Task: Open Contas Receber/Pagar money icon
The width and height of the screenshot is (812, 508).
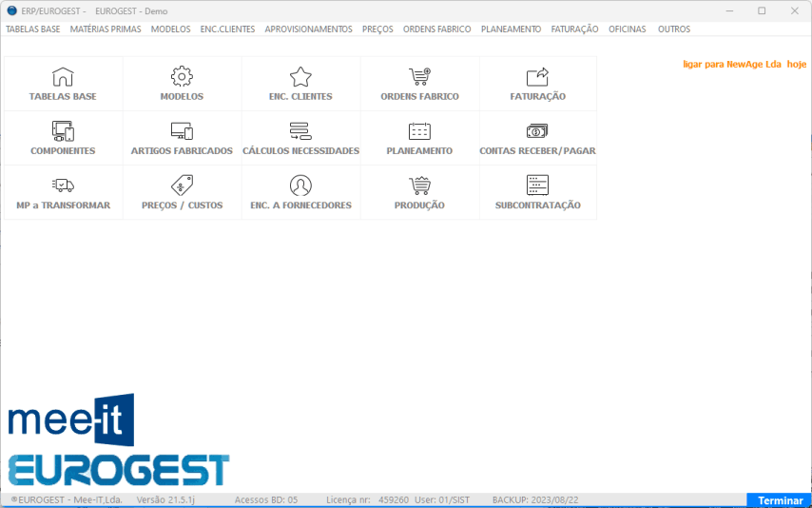Action: point(537,131)
